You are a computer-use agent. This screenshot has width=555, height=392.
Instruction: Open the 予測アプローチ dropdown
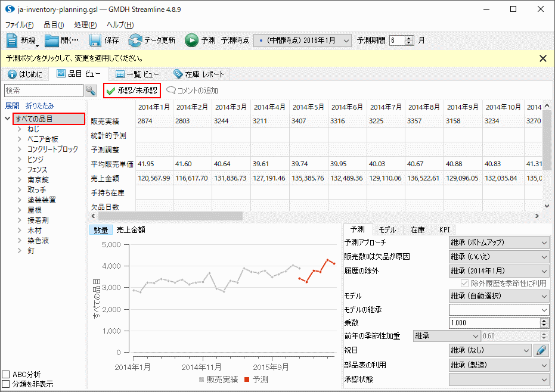498,242
